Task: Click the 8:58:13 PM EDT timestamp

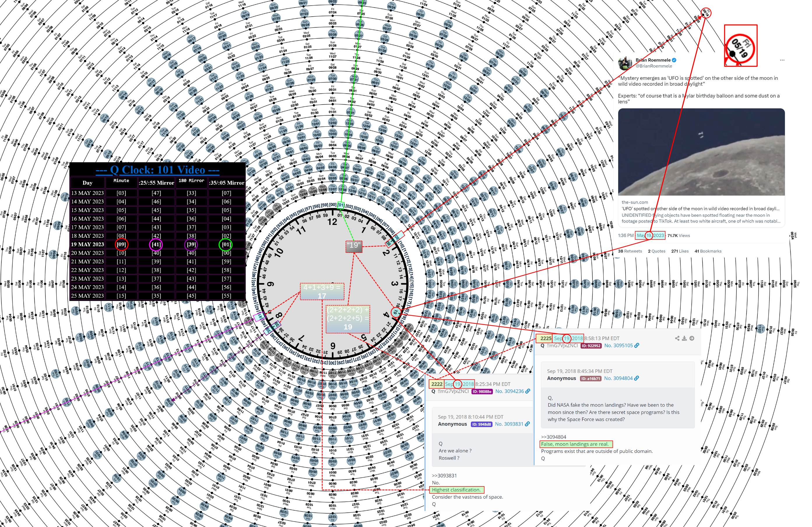Action: [602, 339]
